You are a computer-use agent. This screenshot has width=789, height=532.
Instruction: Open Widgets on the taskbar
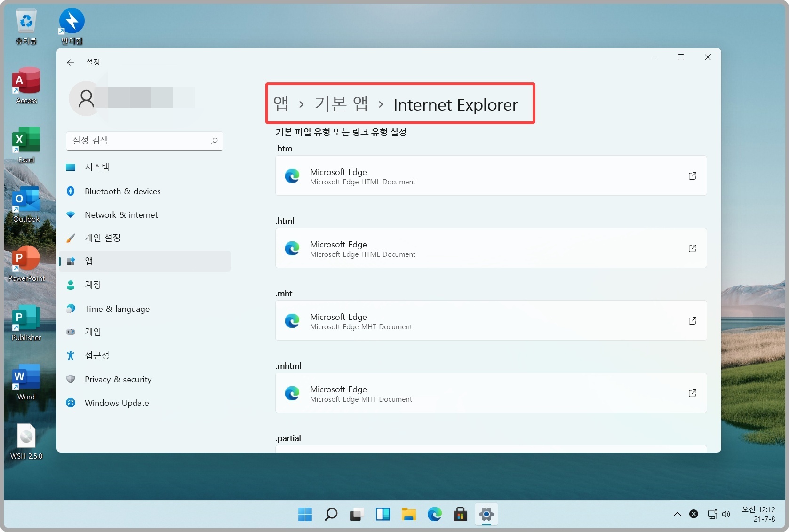point(383,514)
